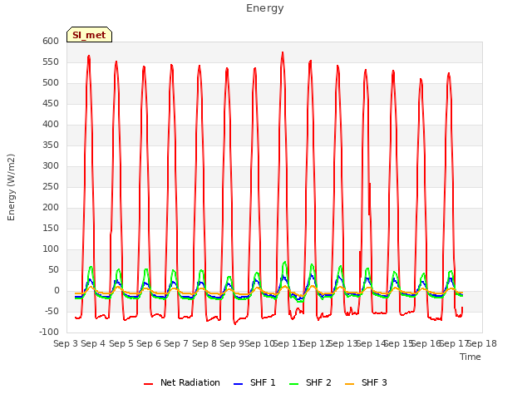Click the 200 y-axis tick label

pos(51,208)
